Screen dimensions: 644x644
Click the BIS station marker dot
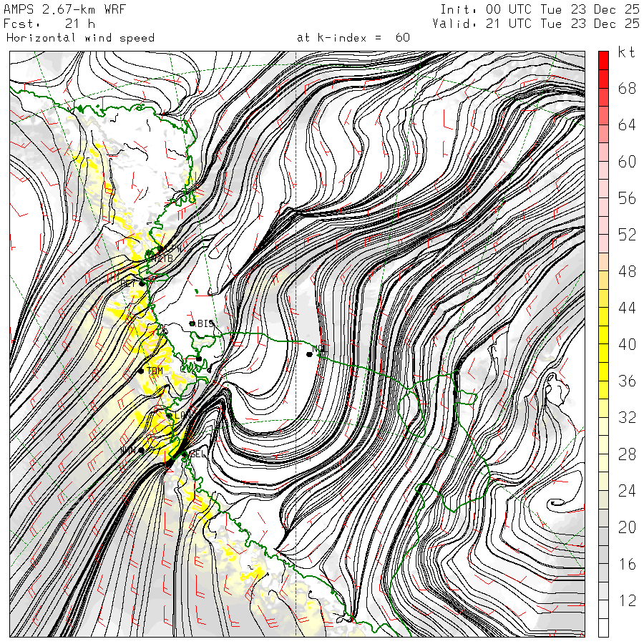click(x=192, y=323)
